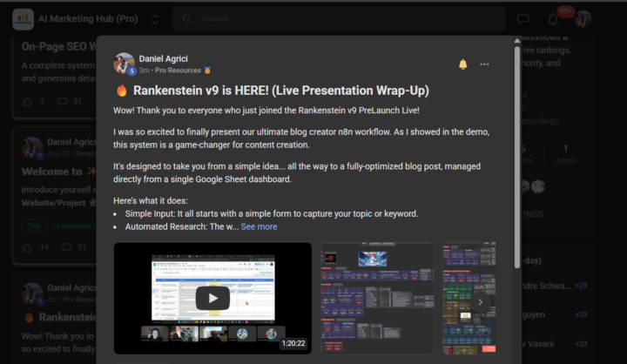Open the notifications bell in top bar

coord(554,19)
